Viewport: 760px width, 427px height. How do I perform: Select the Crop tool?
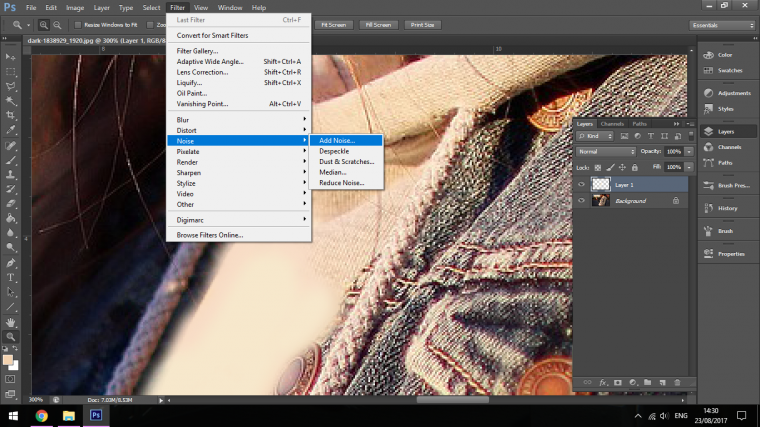pyautogui.click(x=10, y=115)
